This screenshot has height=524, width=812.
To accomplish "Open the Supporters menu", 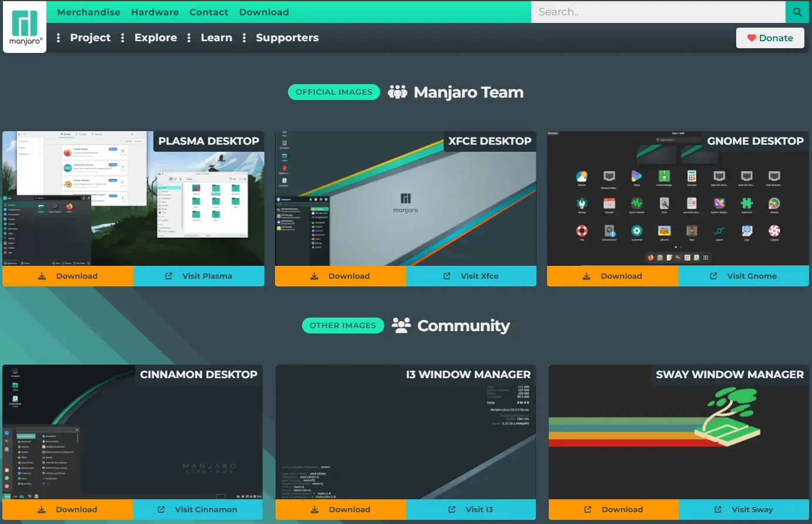I will pos(287,38).
